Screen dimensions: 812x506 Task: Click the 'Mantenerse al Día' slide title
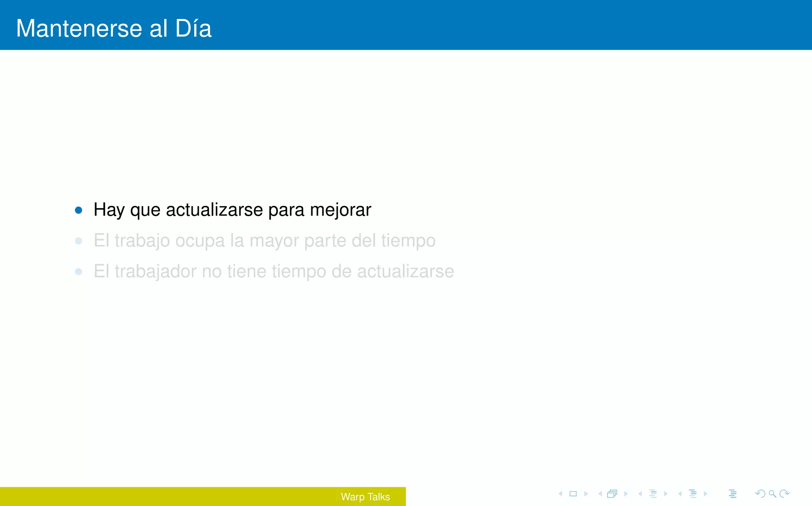tap(114, 29)
